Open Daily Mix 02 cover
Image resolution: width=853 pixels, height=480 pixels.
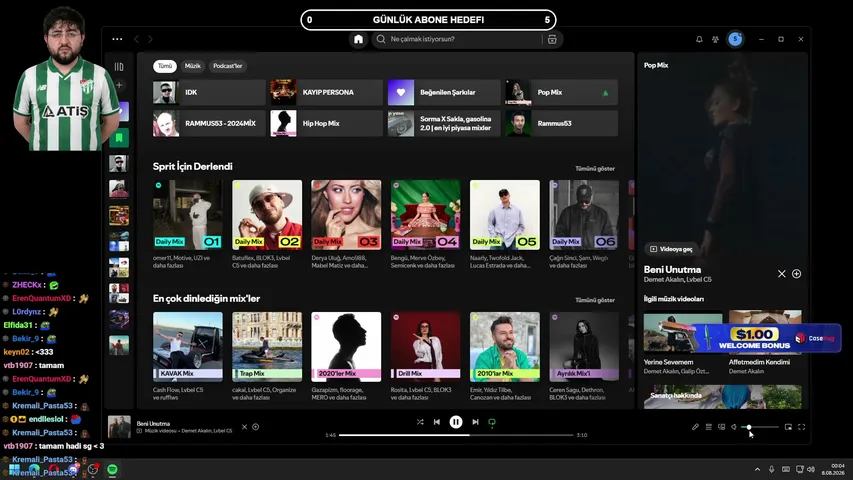coord(267,215)
